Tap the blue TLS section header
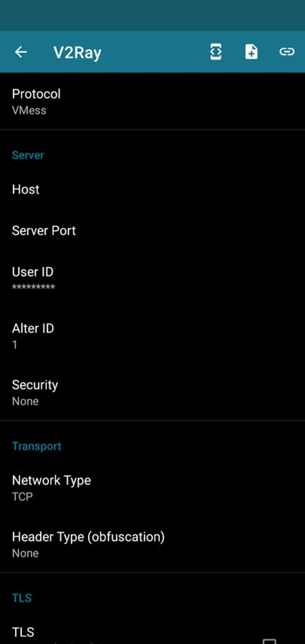Image resolution: width=305 pixels, height=644 pixels. 22,598
